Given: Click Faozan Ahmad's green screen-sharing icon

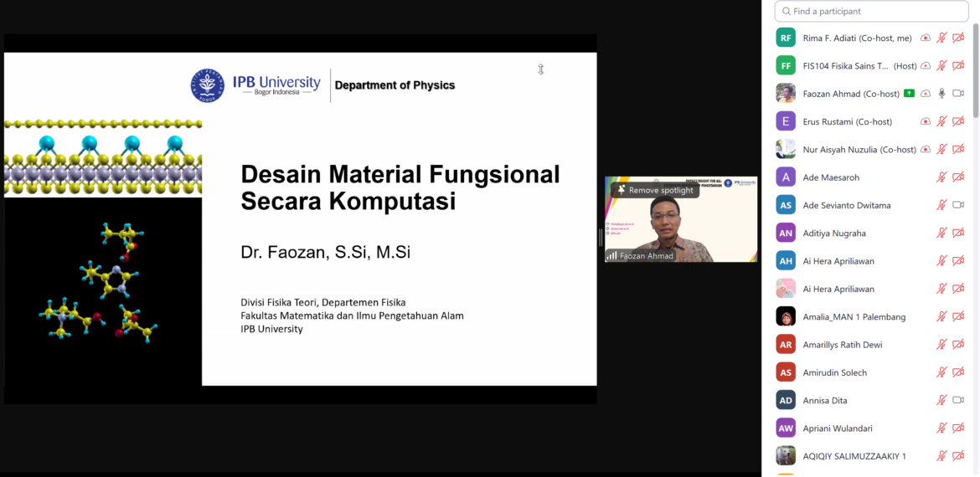Looking at the screenshot, I should (925, 94).
